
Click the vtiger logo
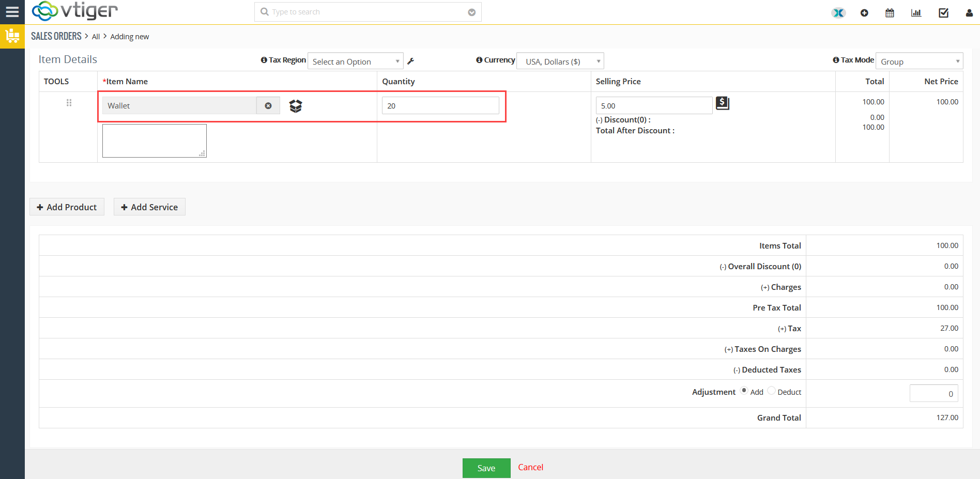click(75, 11)
